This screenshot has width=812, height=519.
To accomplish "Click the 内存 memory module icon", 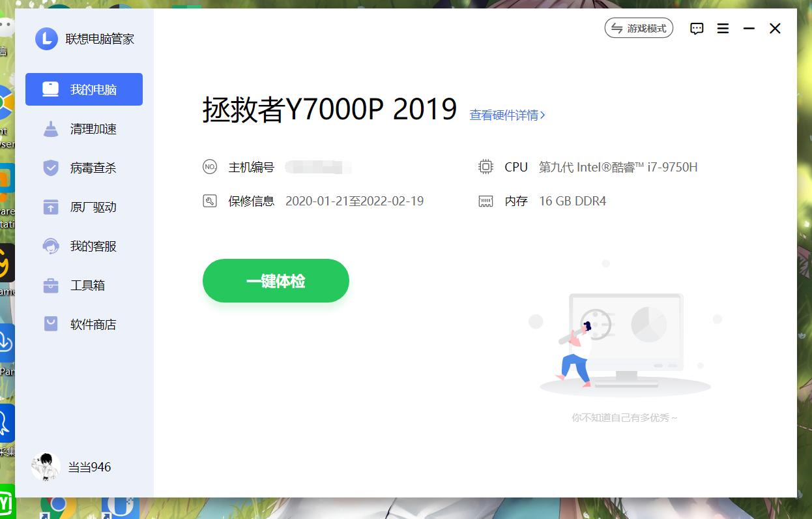I will click(486, 201).
